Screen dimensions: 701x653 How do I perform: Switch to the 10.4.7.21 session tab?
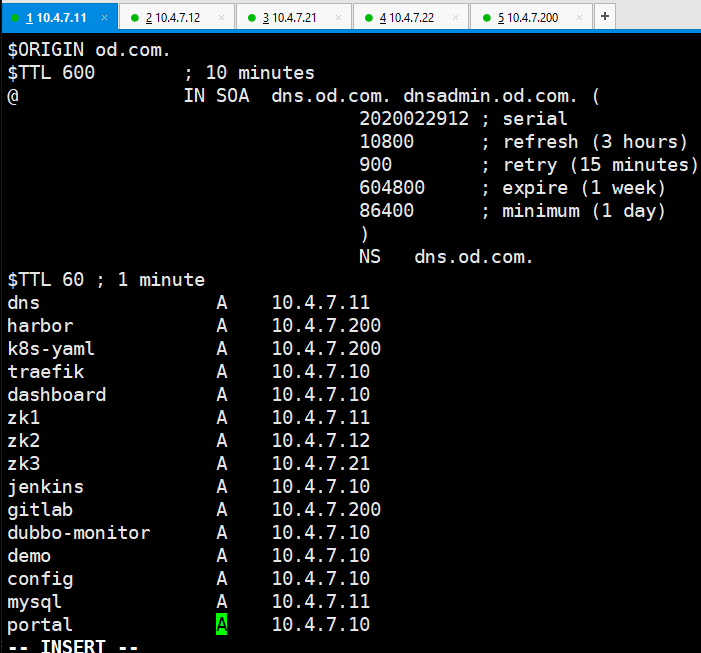[293, 18]
